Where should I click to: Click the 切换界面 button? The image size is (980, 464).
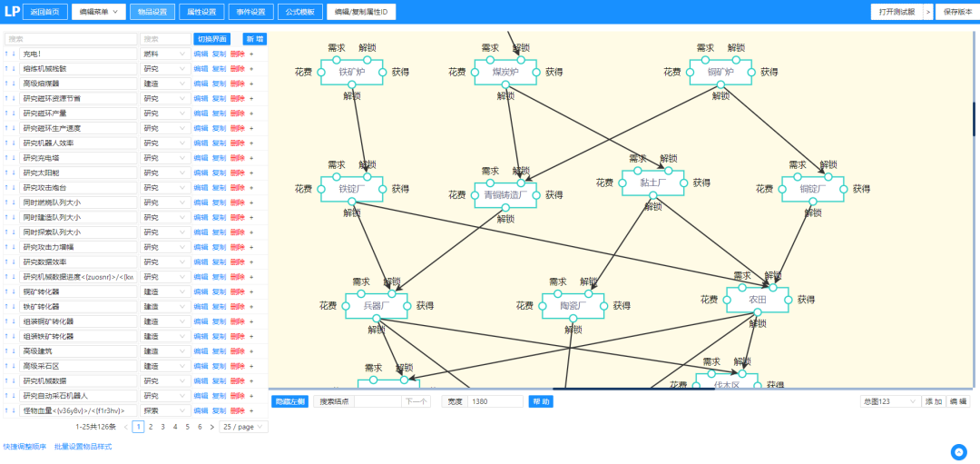pyautogui.click(x=211, y=39)
